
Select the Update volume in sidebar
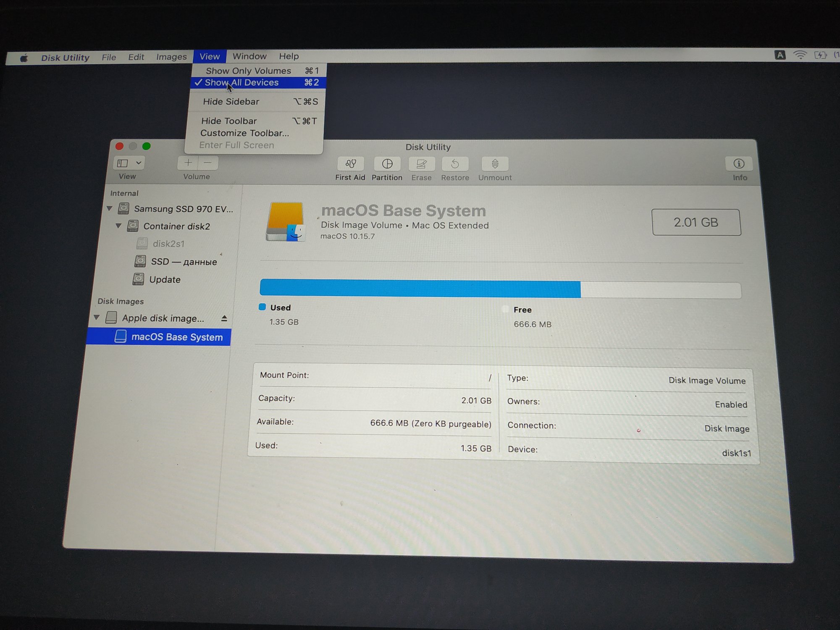(x=165, y=280)
